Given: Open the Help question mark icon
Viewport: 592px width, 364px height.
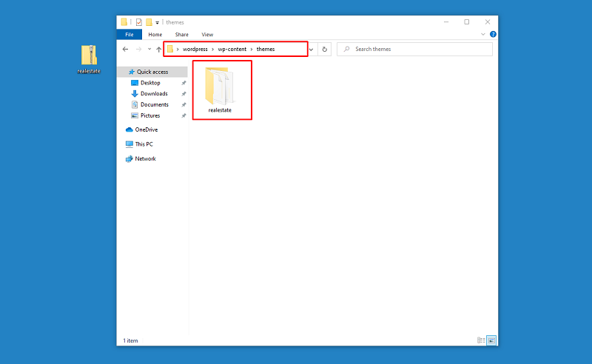Looking at the screenshot, I should [493, 34].
